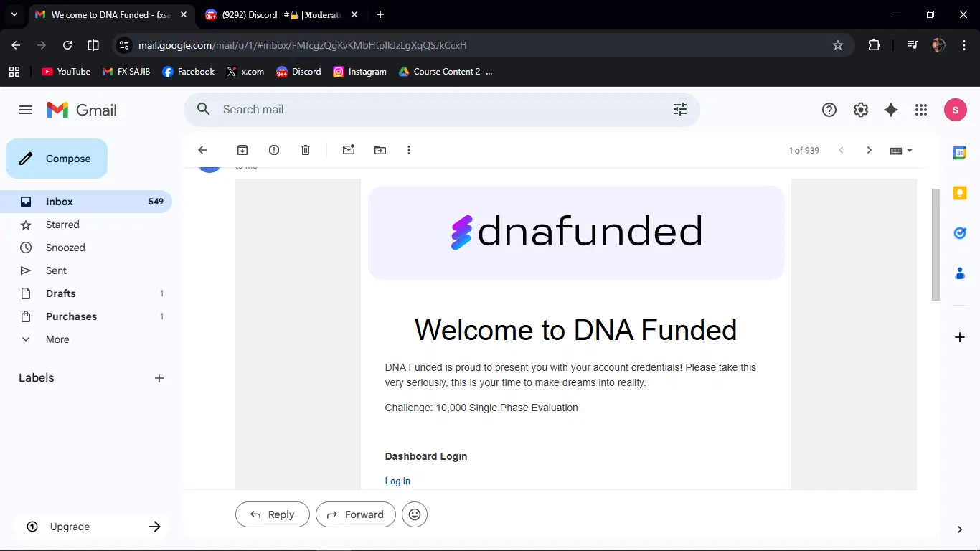980x551 pixels.
Task: Open the Discord bookmark
Action: [298, 72]
